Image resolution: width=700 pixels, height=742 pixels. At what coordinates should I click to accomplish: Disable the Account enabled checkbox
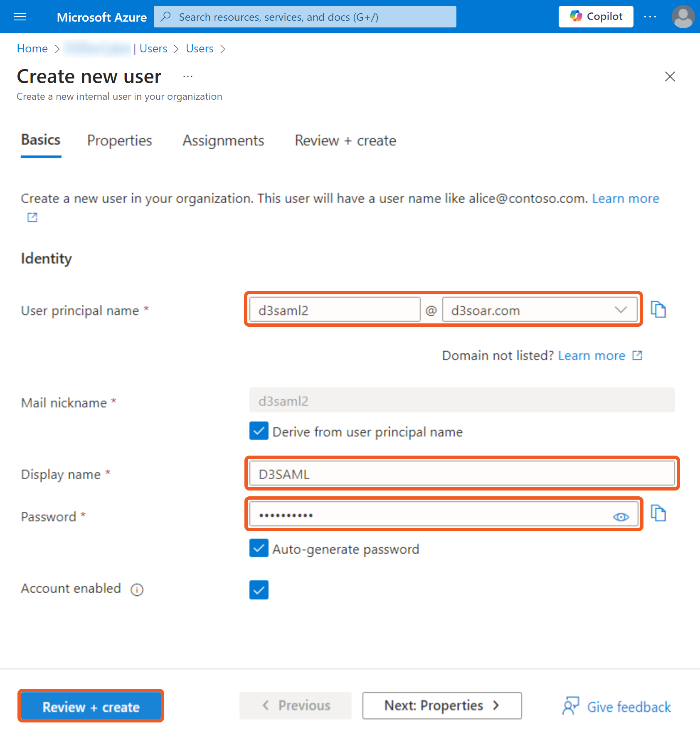click(x=259, y=590)
